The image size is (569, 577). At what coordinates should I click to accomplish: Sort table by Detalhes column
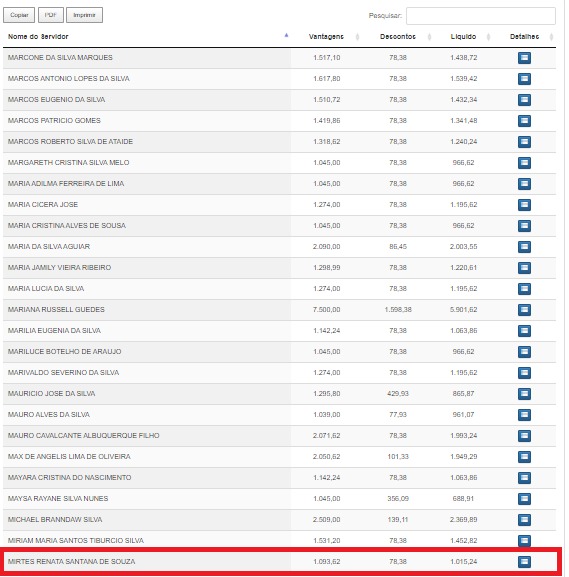524,36
